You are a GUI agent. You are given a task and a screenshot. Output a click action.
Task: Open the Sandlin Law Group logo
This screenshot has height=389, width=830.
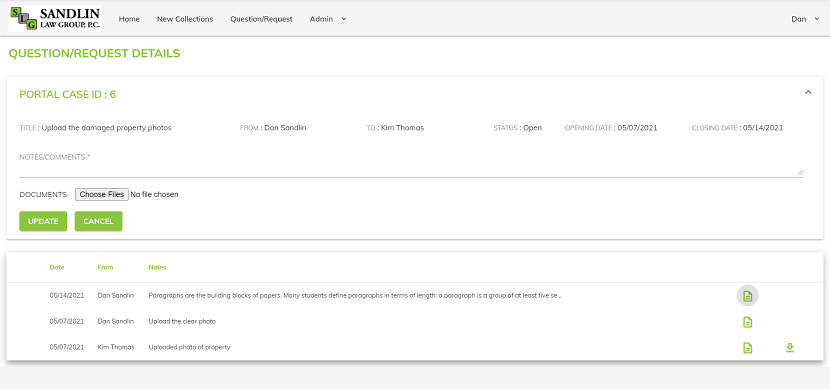55,19
